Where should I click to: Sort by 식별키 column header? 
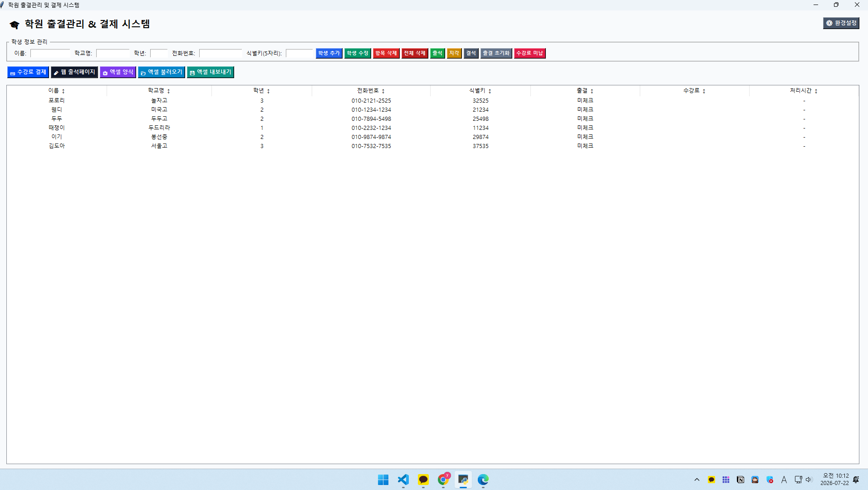(x=481, y=91)
